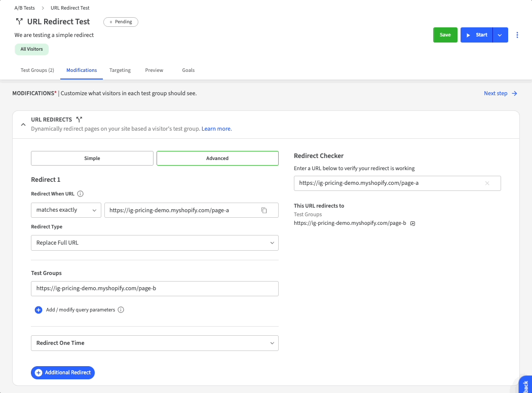Click the Next step arrow icon
Image resolution: width=532 pixels, height=393 pixels.
pos(514,93)
